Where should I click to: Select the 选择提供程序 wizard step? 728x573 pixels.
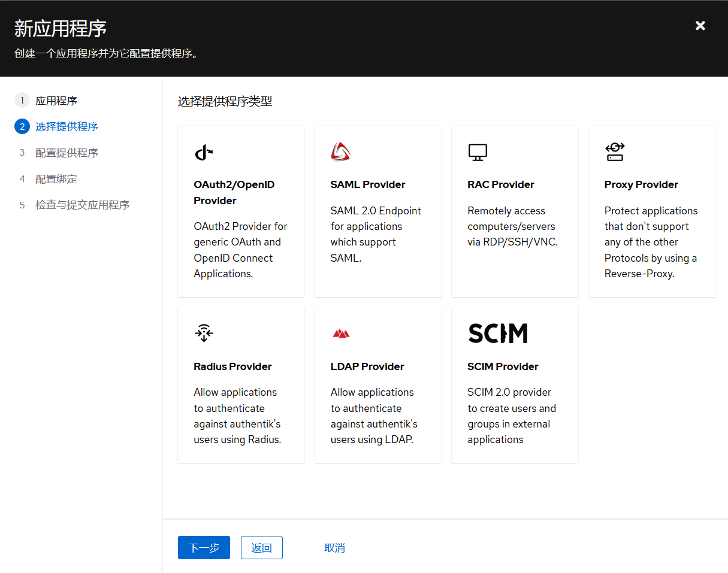[x=67, y=126]
